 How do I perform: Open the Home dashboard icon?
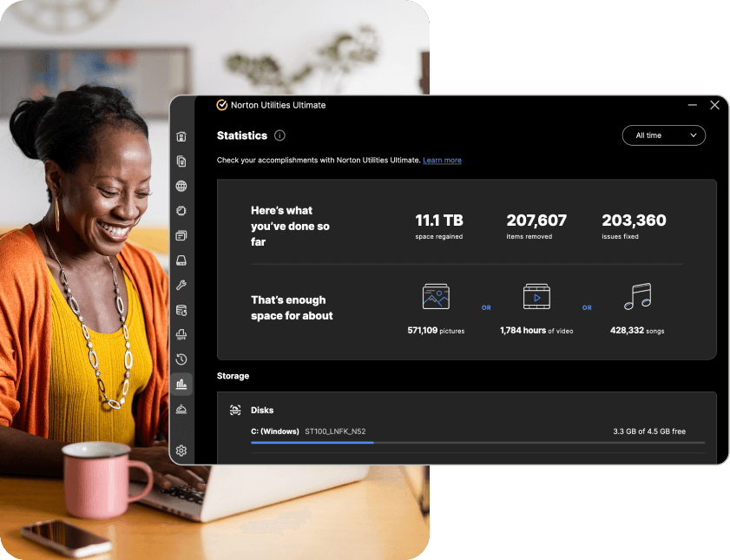pyautogui.click(x=181, y=136)
